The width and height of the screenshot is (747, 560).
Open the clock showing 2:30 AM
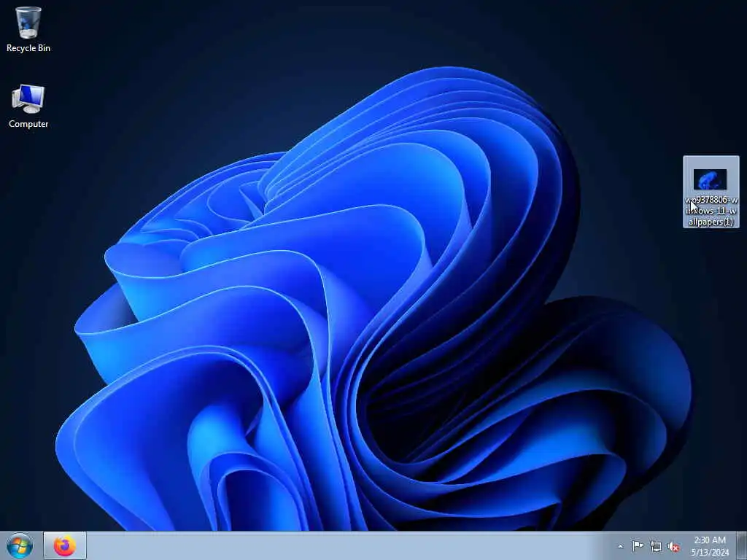click(710, 546)
